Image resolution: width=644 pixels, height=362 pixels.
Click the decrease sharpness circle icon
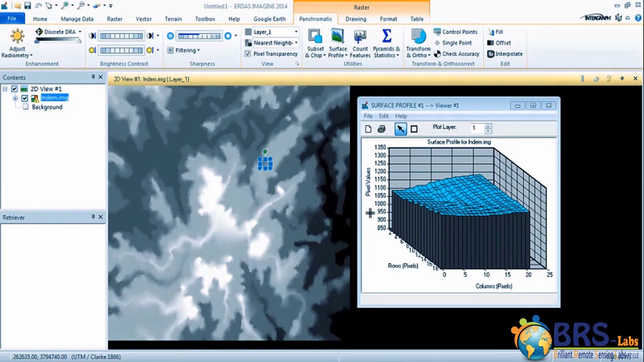click(170, 36)
